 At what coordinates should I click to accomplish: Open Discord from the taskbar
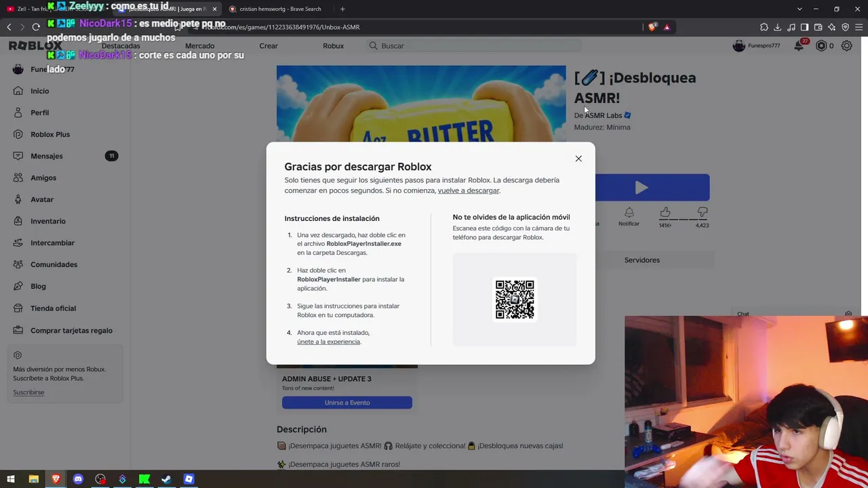click(78, 479)
